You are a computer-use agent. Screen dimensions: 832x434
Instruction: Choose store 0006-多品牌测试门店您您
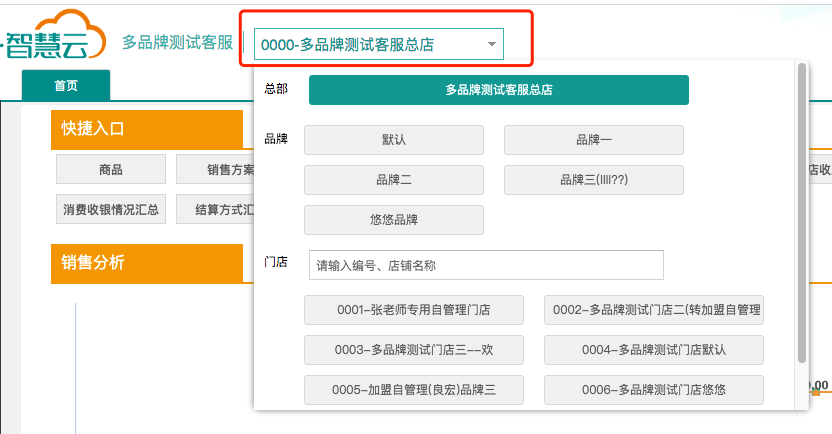(653, 390)
